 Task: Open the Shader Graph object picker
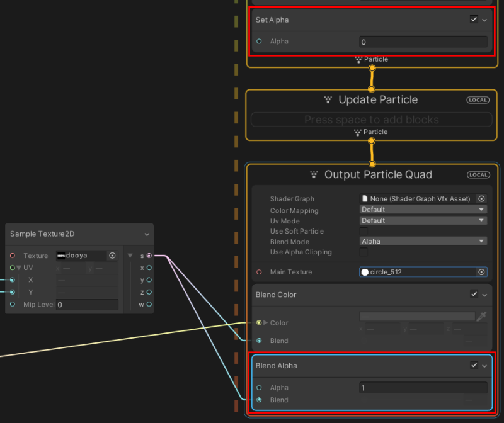coord(481,199)
